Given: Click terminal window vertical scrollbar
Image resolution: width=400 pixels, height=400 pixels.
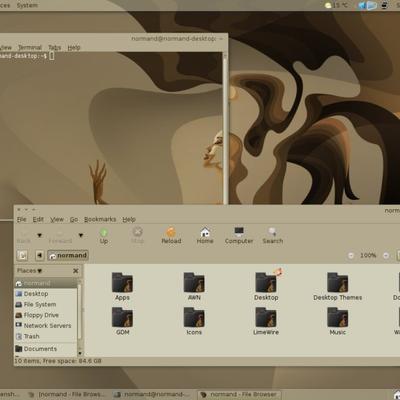Looking at the screenshot, I should pyautogui.click(x=225, y=128).
